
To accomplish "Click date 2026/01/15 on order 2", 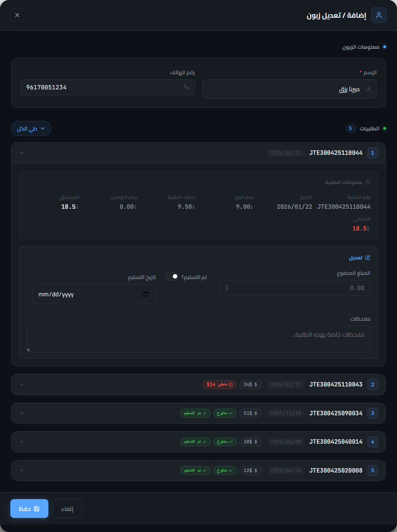I will coord(285,385).
